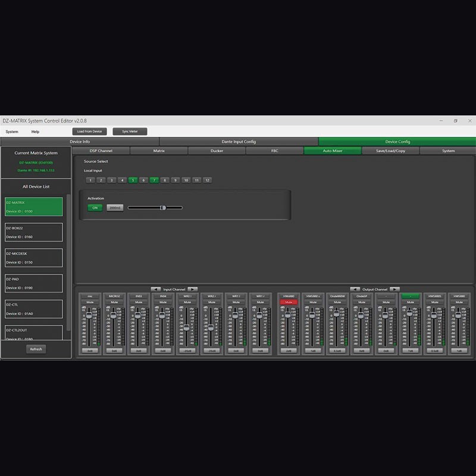
Task: Click the green highlighted output channel name
Action: tap(411, 296)
